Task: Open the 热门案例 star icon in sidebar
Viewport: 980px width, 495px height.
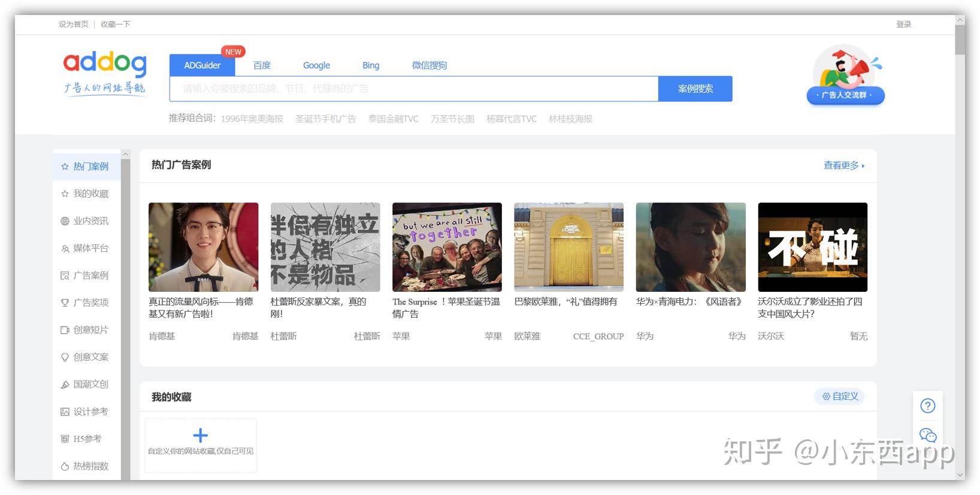Action: click(65, 167)
